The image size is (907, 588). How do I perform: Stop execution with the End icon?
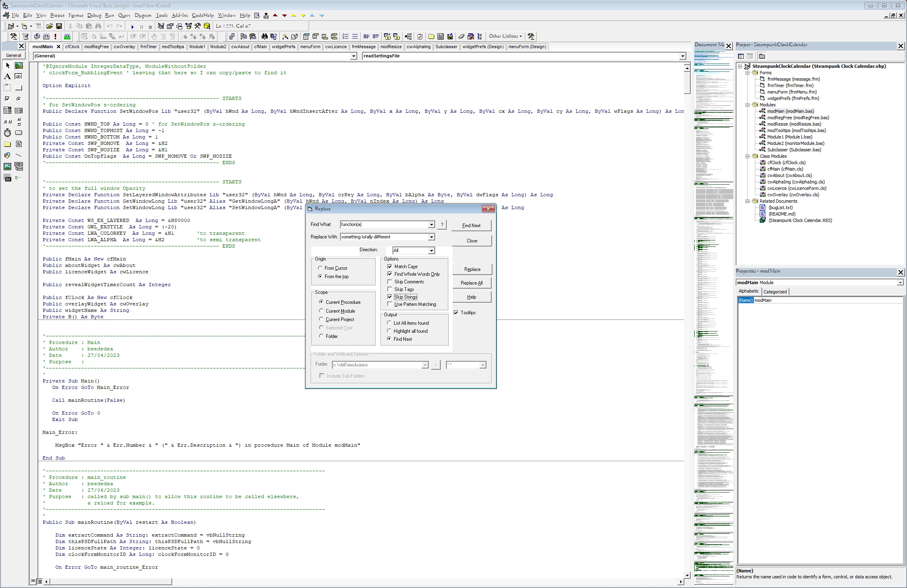(x=150, y=26)
